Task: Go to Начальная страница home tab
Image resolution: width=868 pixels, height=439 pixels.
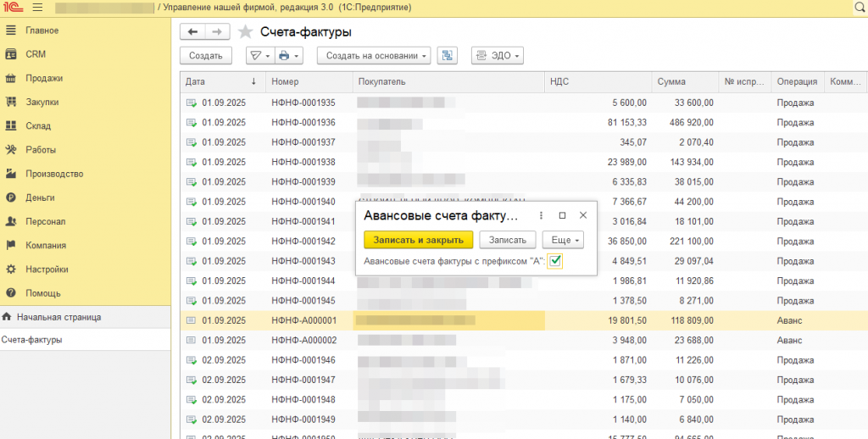Action: click(x=86, y=317)
